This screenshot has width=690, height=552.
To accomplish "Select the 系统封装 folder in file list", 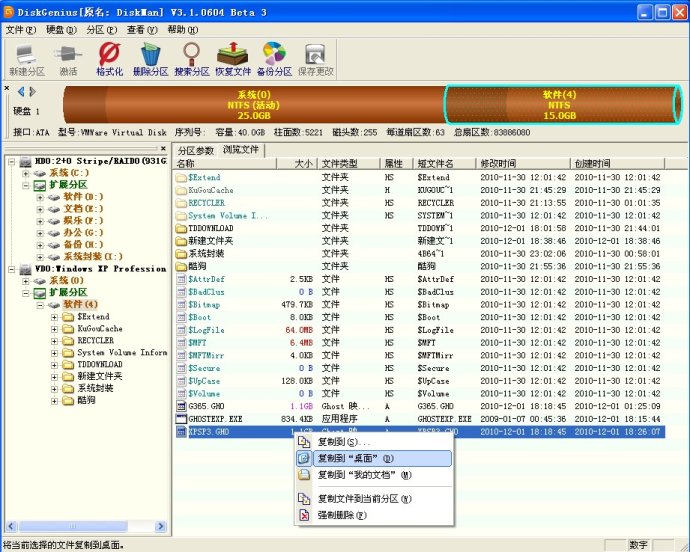I will 206,254.
